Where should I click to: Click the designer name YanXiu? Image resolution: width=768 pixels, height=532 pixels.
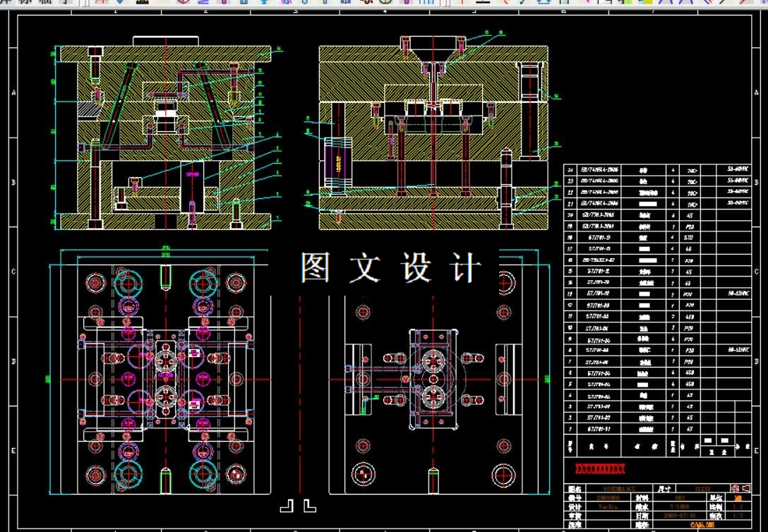pyautogui.click(x=608, y=507)
